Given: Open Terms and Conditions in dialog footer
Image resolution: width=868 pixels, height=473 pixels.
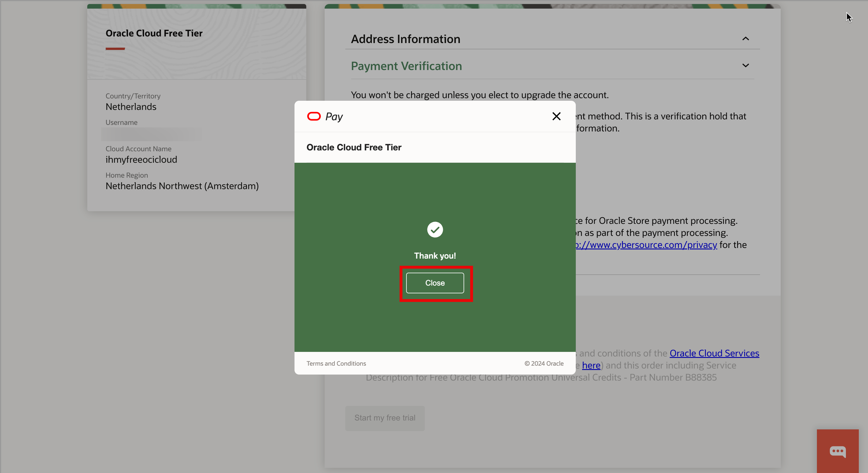Looking at the screenshot, I should [336, 363].
